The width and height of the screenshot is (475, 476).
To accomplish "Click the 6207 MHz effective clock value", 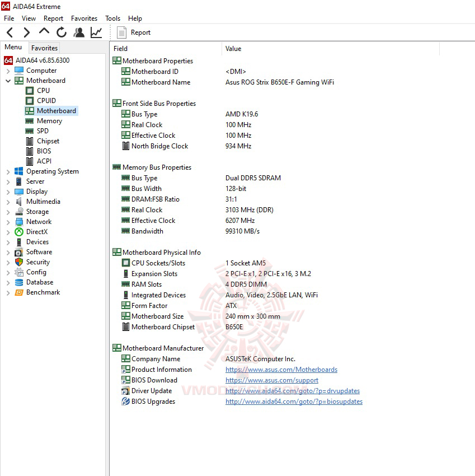I will (240, 221).
